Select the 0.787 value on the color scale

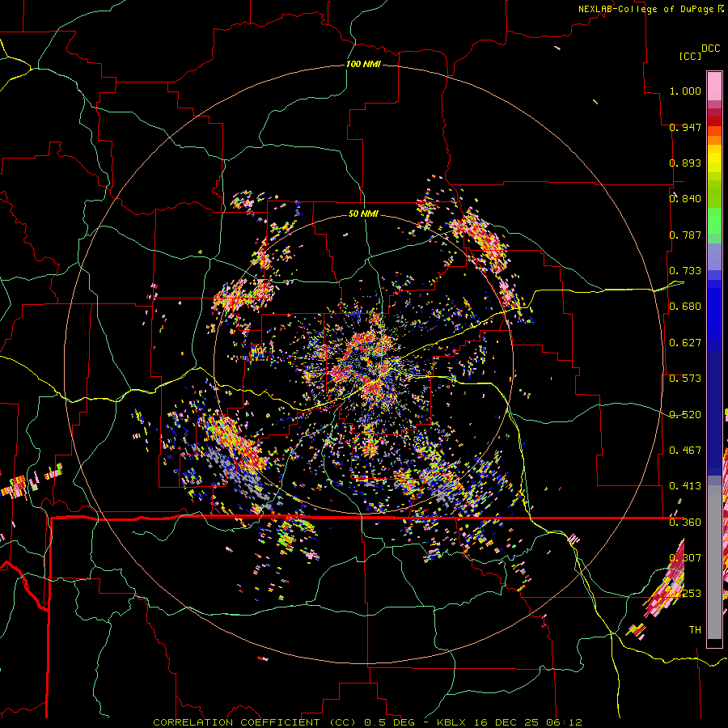click(685, 235)
